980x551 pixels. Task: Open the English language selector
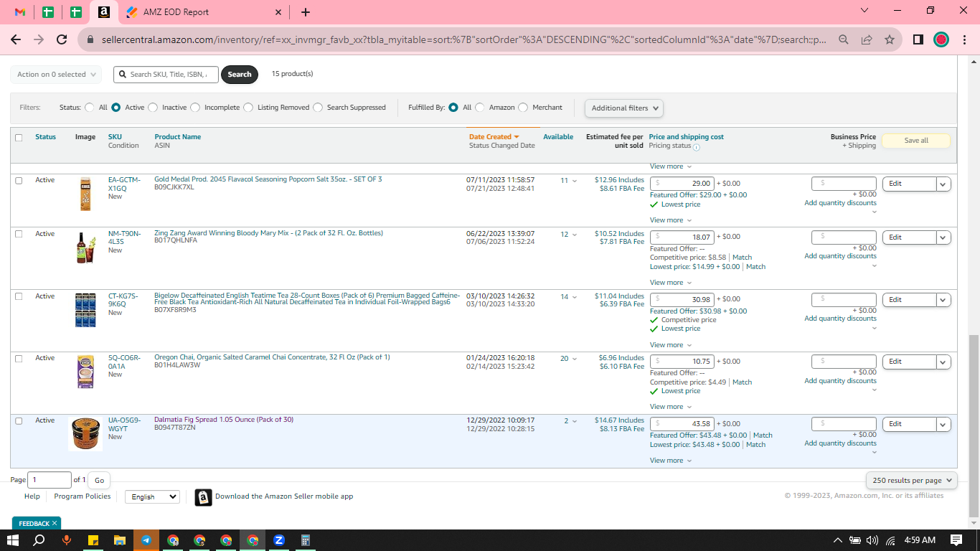click(152, 496)
